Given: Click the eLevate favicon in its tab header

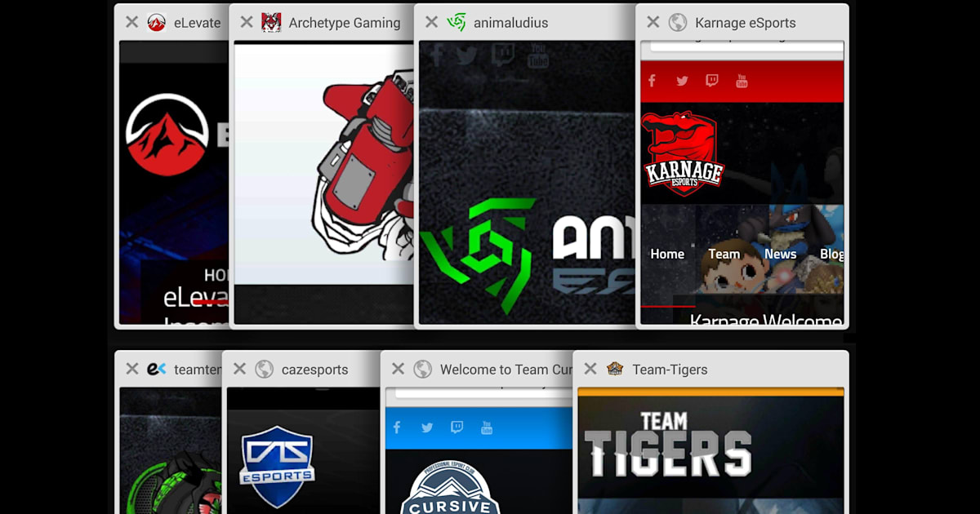Looking at the screenshot, I should [156, 23].
